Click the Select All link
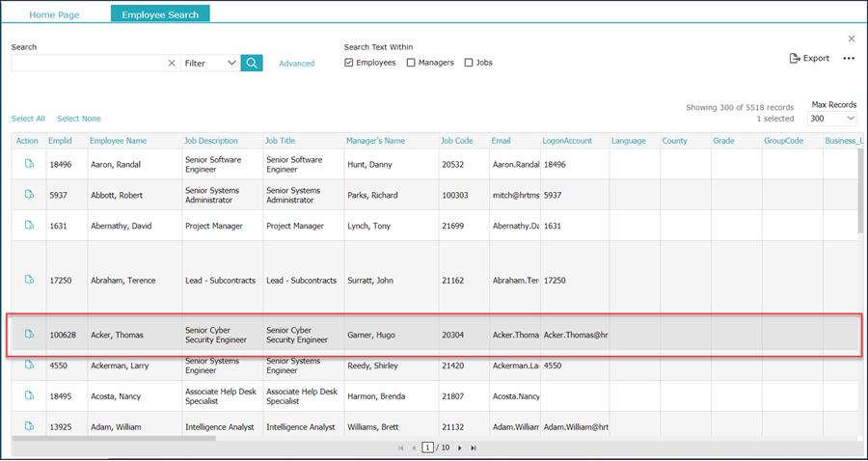Image resolution: width=868 pixels, height=461 pixels. [x=28, y=119]
